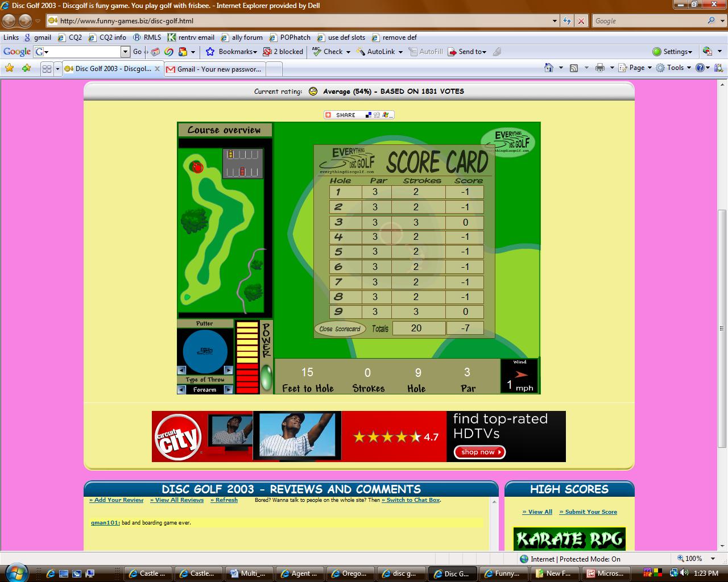This screenshot has width=728, height=582.
Task: Open Send to dropdown in Google toolbar
Action: [467, 52]
